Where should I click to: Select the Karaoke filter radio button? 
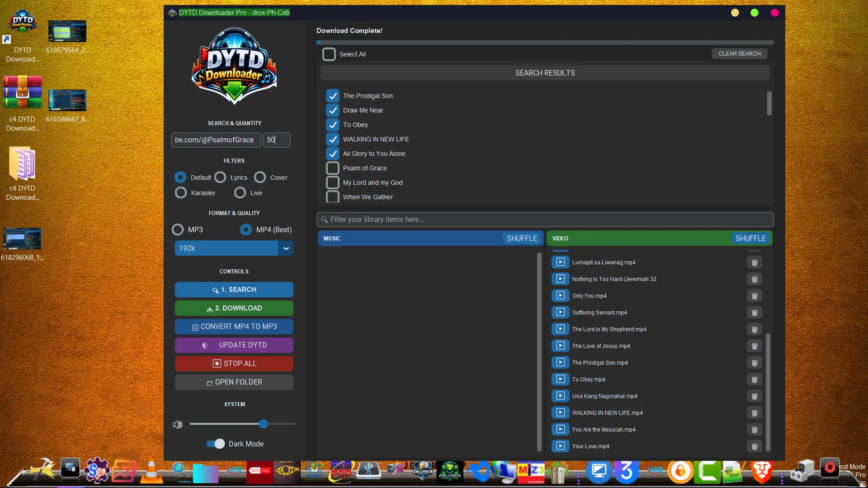tap(181, 193)
